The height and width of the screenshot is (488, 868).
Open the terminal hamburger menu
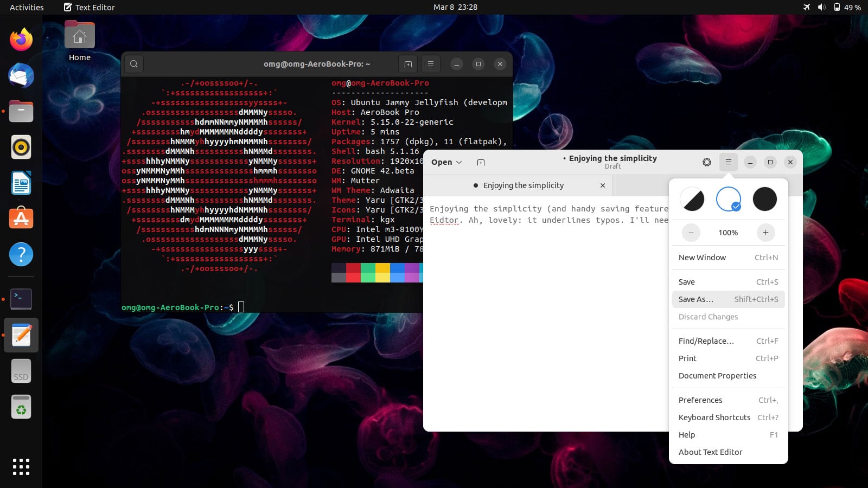[x=431, y=64]
